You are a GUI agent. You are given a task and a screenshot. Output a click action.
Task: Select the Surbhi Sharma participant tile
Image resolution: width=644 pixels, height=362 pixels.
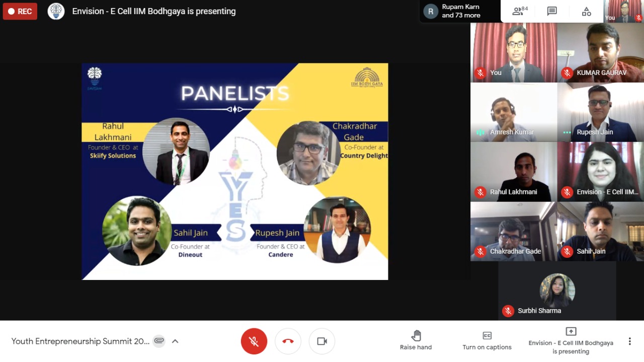(557, 291)
